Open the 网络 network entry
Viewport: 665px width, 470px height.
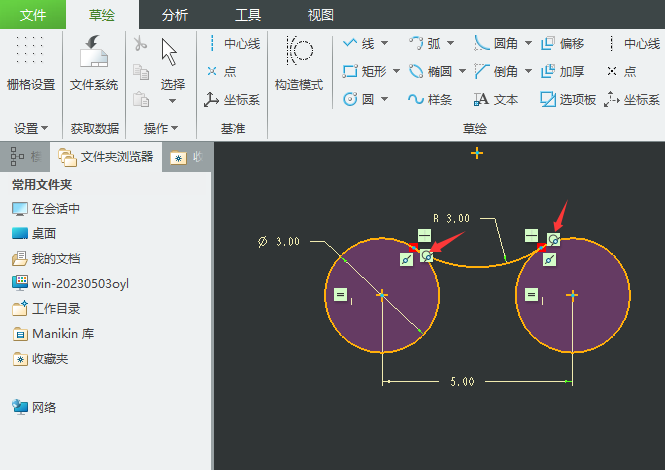(x=34, y=407)
